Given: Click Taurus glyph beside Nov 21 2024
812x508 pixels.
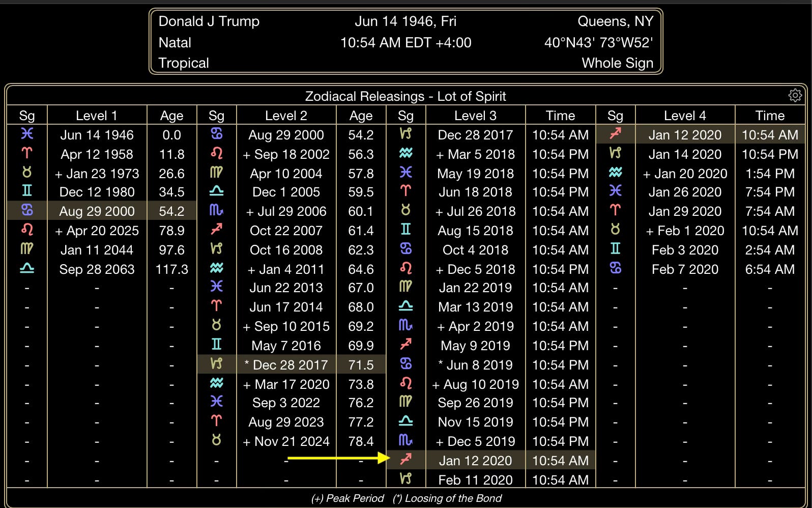Looking at the screenshot, I should 216,440.
